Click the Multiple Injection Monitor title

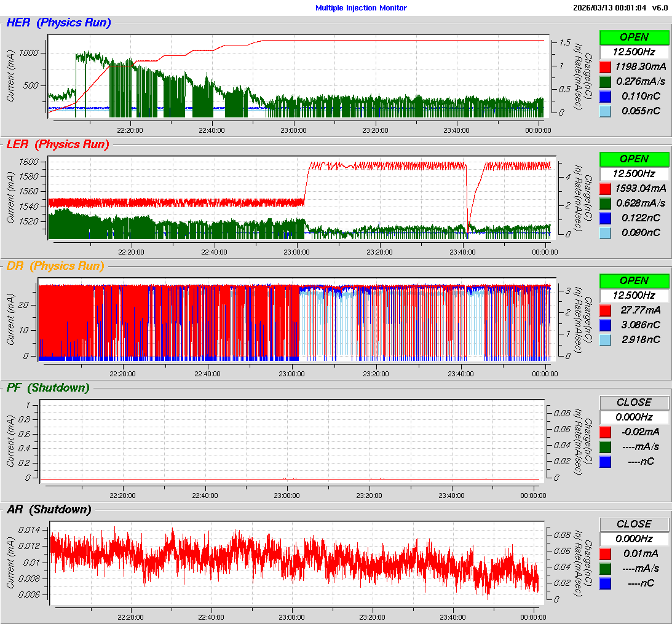pyautogui.click(x=361, y=8)
